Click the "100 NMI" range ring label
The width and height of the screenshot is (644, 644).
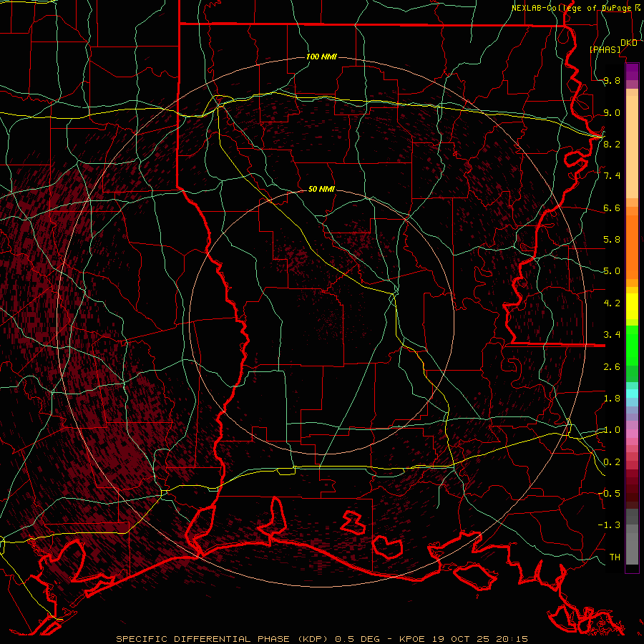tap(321, 57)
